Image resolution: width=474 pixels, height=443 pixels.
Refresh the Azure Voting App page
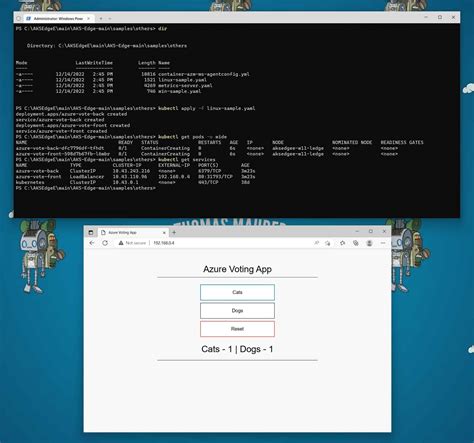click(105, 243)
